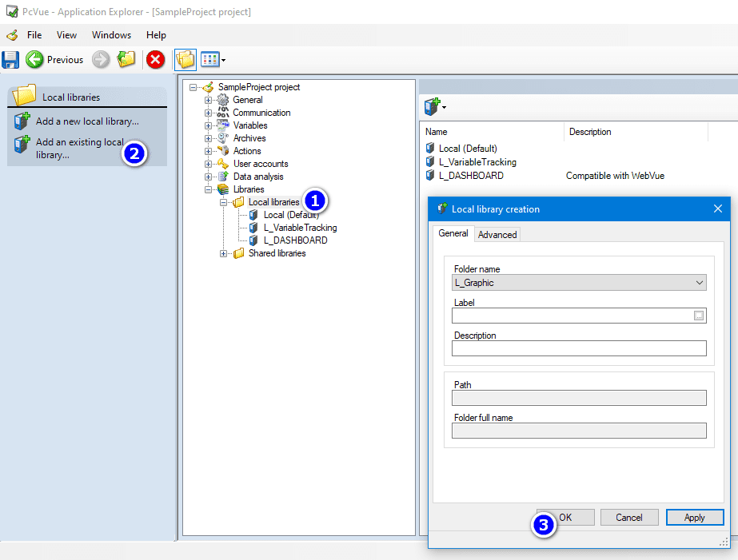This screenshot has height=560, width=738.
Task: Click the Save icon in the toolbar
Action: pos(10,60)
